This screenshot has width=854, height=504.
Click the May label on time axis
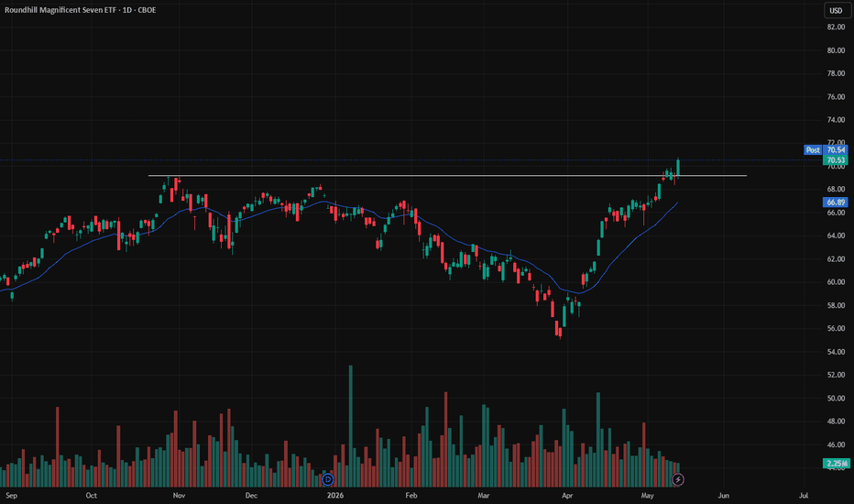click(x=647, y=495)
